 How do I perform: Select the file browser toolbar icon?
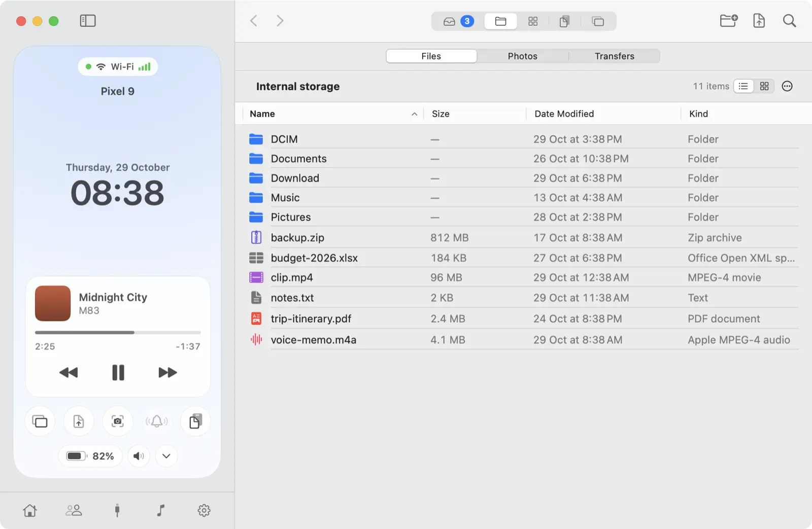point(500,21)
